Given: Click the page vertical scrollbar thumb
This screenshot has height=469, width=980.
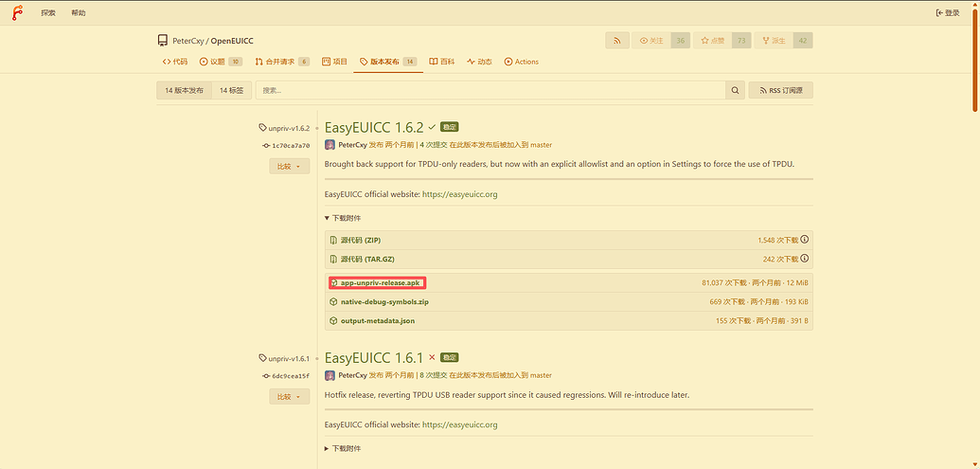Looking at the screenshot, I should click(x=975, y=58).
